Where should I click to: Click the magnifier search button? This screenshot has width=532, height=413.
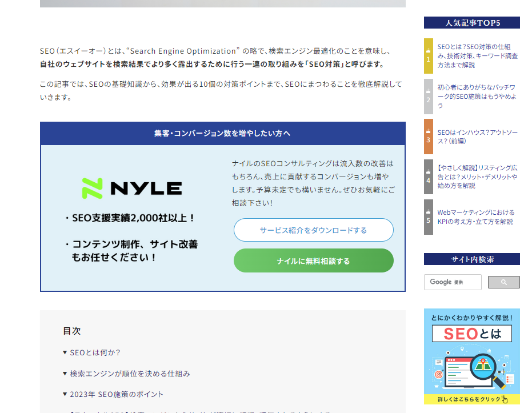(504, 282)
